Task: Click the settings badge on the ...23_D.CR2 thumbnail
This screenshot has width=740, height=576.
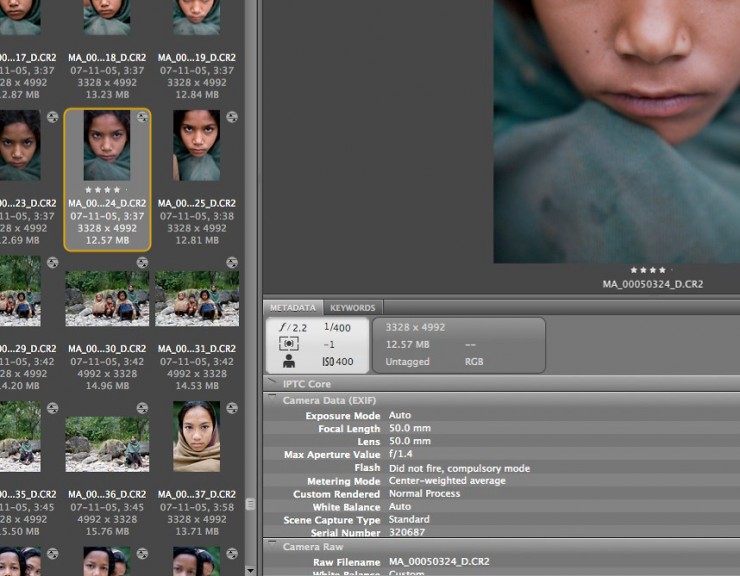Action: (x=52, y=117)
